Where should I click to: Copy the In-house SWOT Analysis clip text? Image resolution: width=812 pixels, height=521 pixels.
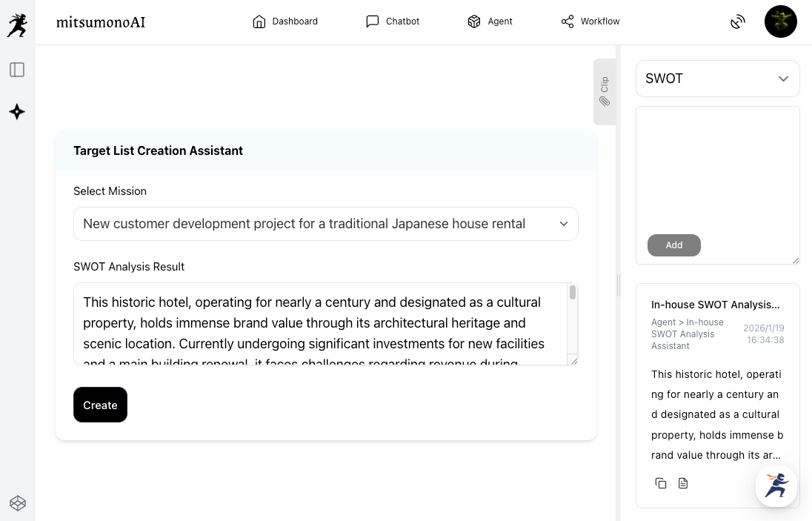661,483
